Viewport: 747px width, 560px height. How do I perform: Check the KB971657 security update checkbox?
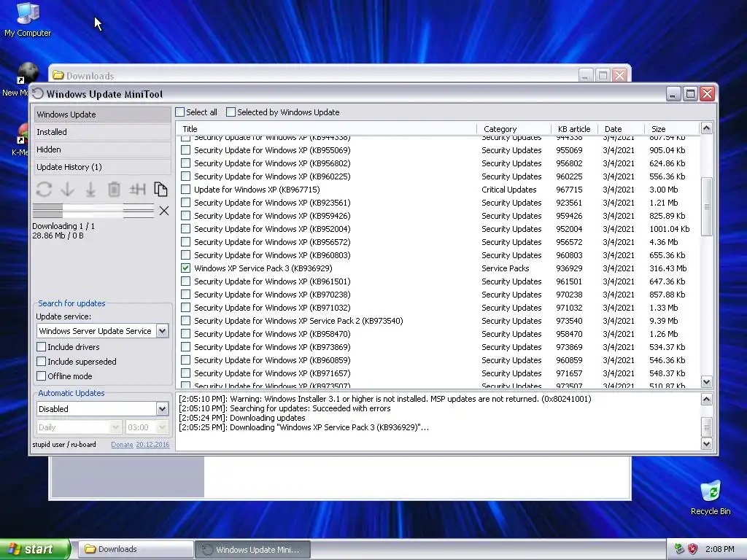point(186,373)
